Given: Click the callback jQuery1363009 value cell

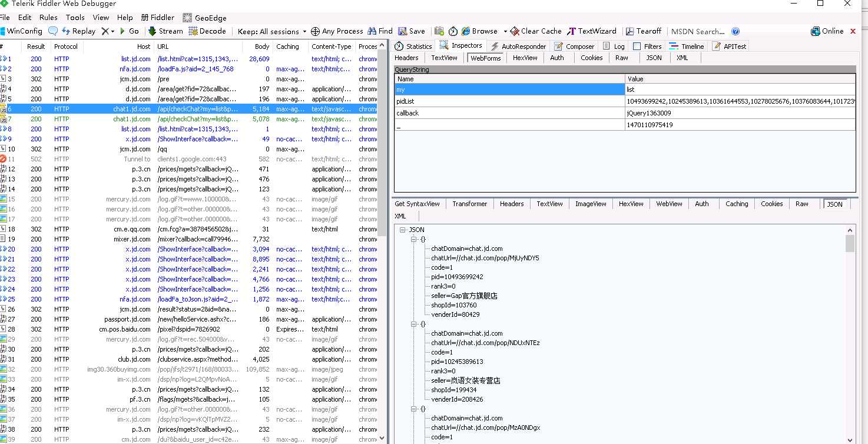Looking at the screenshot, I should 740,113.
